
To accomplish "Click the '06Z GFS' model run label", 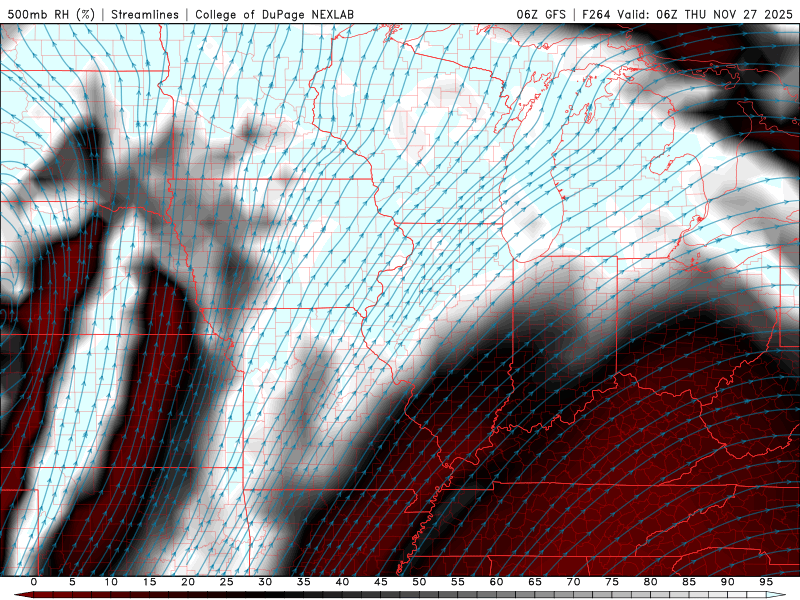I will [541, 14].
